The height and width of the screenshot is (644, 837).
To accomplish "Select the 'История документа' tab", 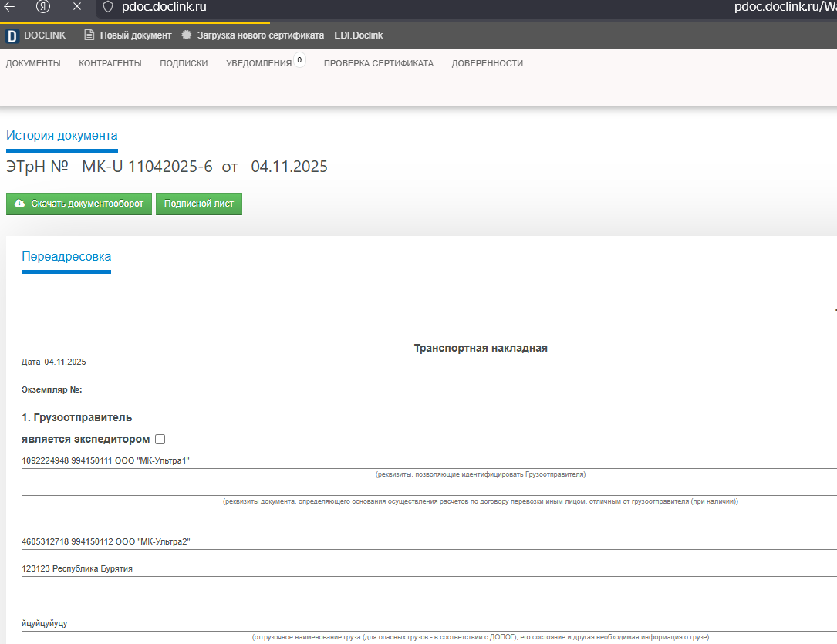I will (x=62, y=136).
